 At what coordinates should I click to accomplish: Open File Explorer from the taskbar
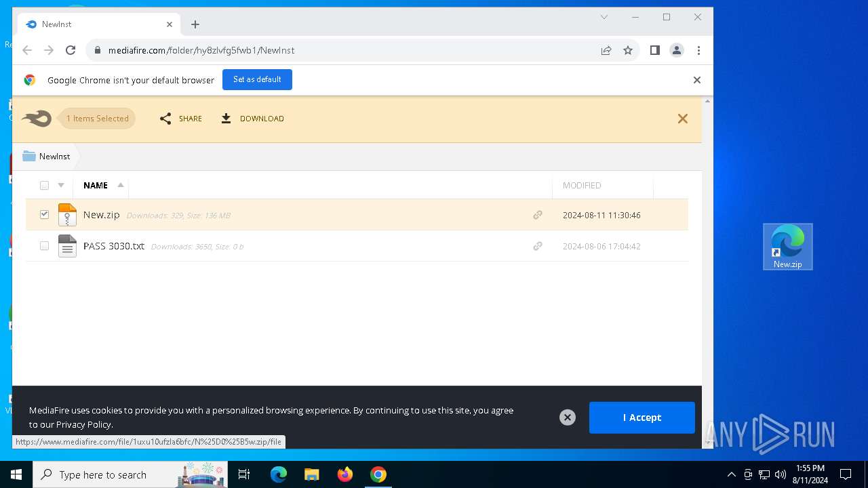312,474
